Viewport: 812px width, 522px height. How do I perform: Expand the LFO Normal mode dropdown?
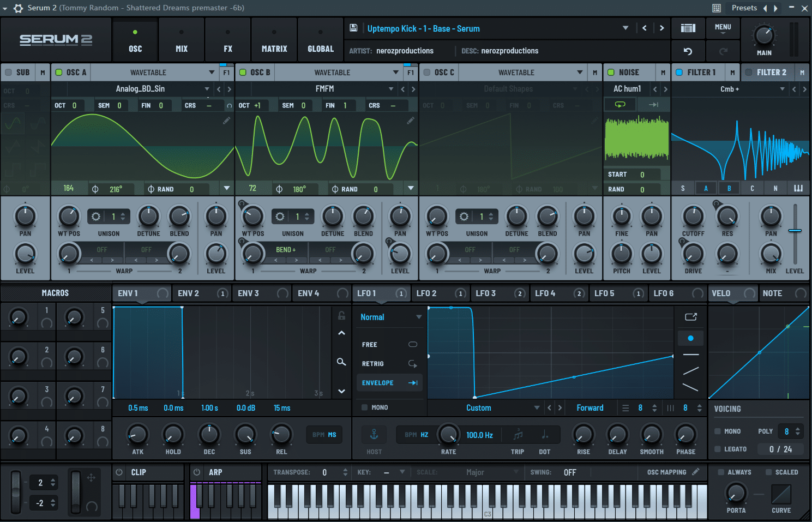pos(419,317)
